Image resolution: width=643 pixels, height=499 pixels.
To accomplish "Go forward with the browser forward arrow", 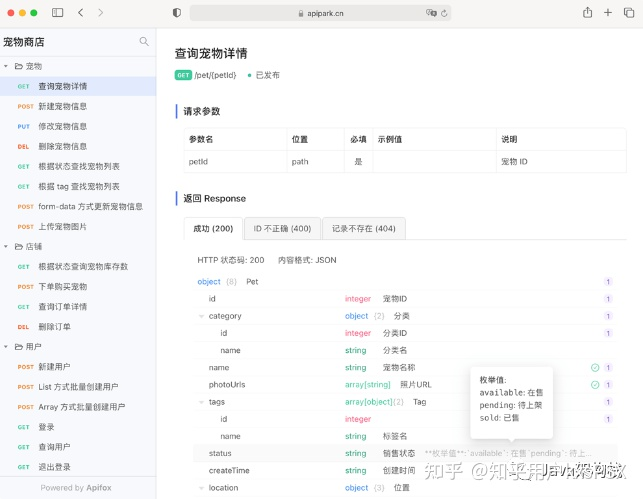I will (100, 13).
